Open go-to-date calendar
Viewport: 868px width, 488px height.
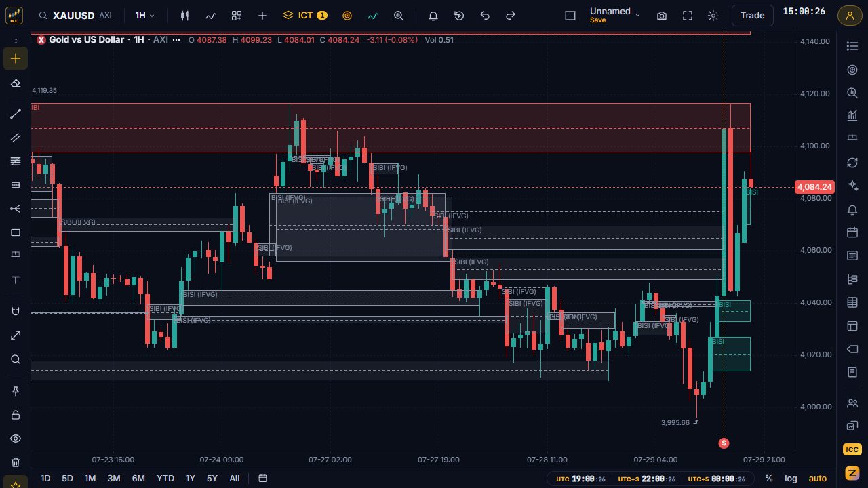coord(263,478)
